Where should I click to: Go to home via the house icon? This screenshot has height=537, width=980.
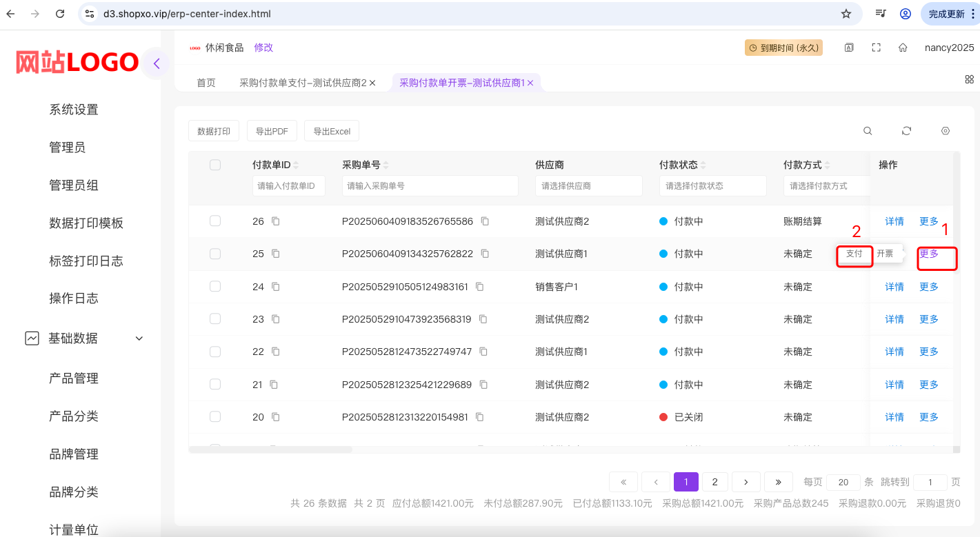(x=902, y=48)
